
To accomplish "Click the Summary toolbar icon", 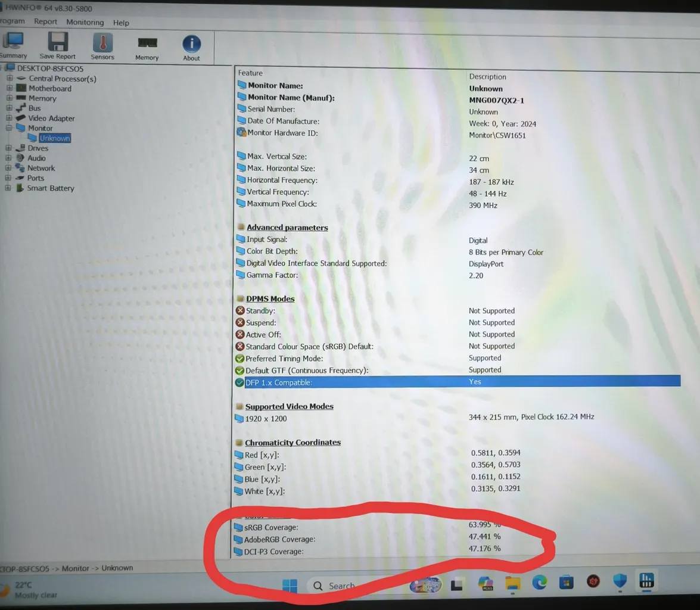I will (x=13, y=43).
